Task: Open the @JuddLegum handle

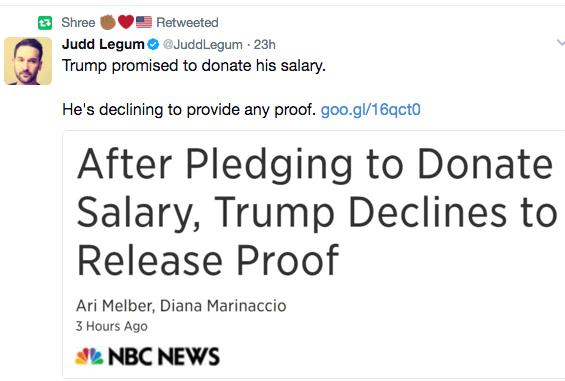Action: pyautogui.click(x=203, y=45)
